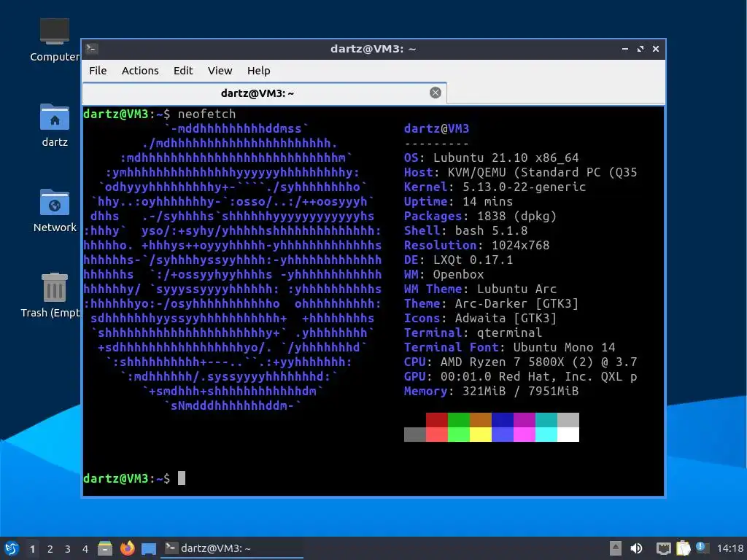Open the Help menu in QTerminal
Viewport: 747px width, 560px height.
coord(259,71)
